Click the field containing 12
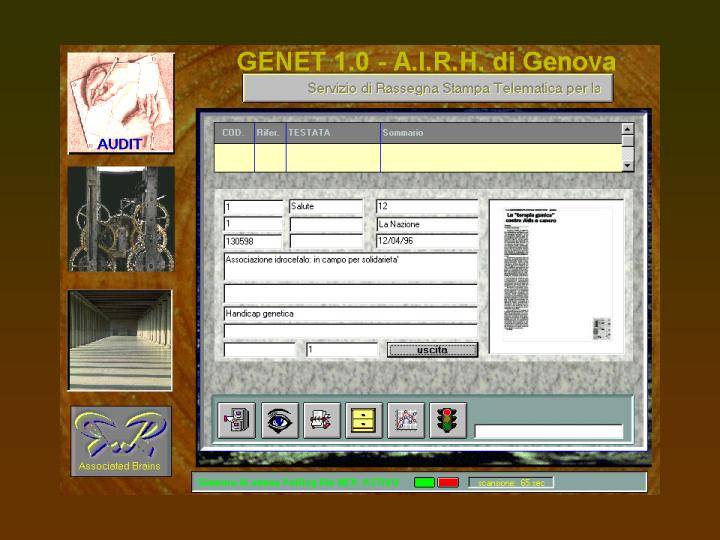Screen dimensions: 720x540 tap(427, 207)
